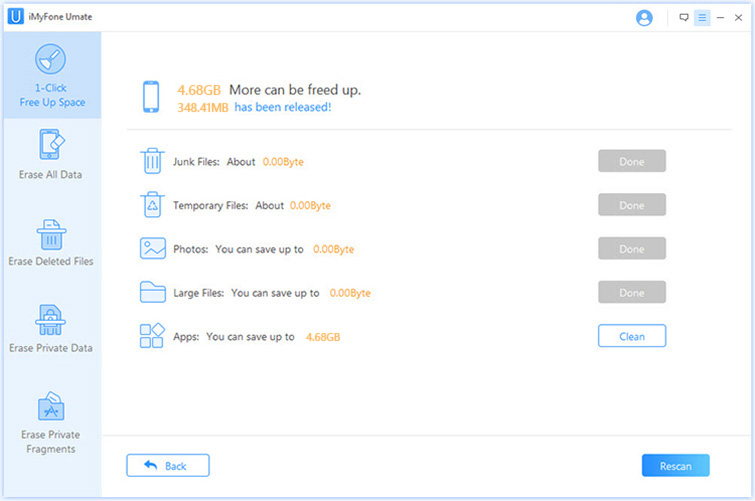Click the Apps grid icon
The height and width of the screenshot is (501, 755).
click(x=152, y=336)
